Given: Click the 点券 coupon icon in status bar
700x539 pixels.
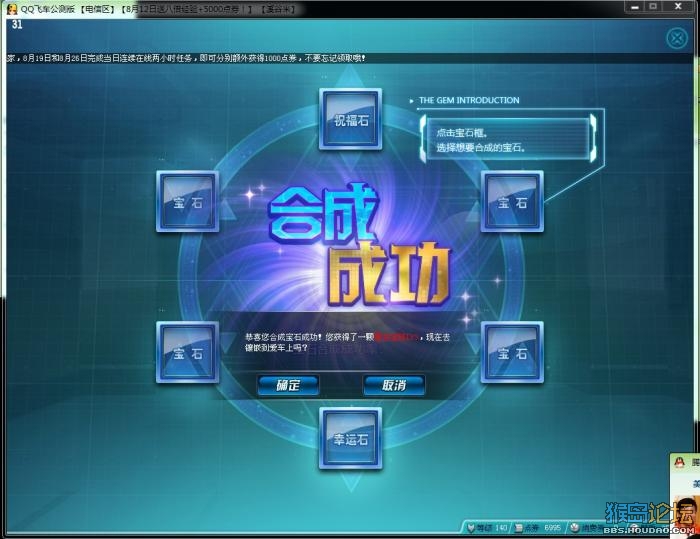Looking at the screenshot, I should click(x=518, y=528).
